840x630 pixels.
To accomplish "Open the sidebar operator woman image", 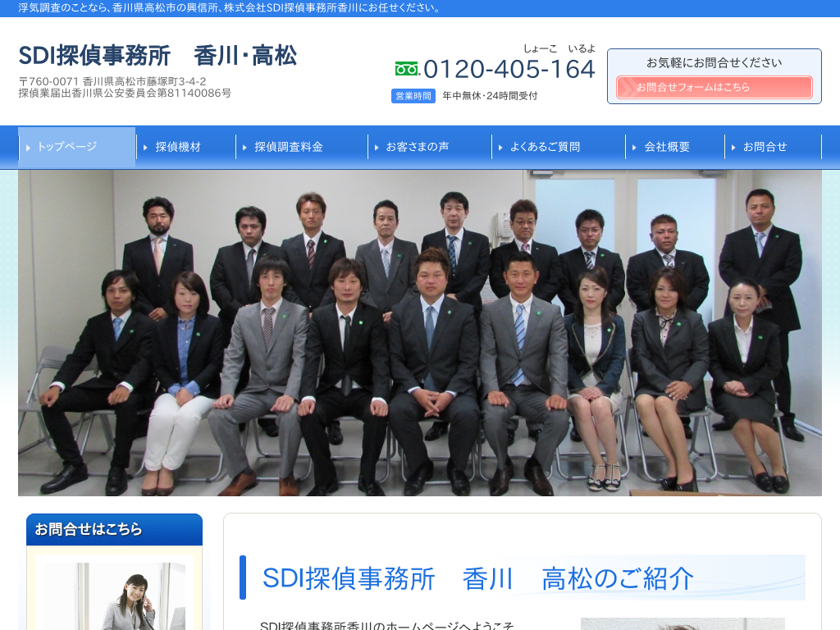I will pyautogui.click(x=114, y=596).
